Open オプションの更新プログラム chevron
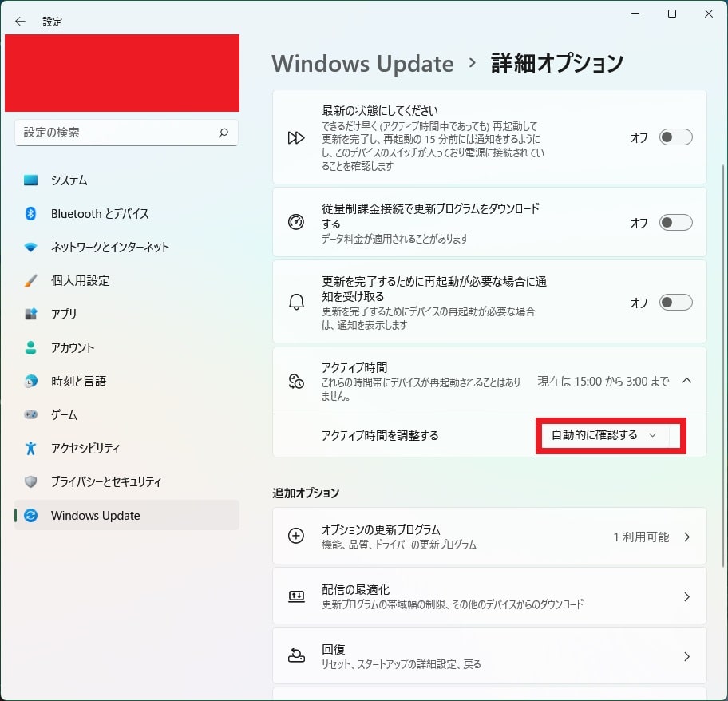Screen dimensions: 728x701 687,537
